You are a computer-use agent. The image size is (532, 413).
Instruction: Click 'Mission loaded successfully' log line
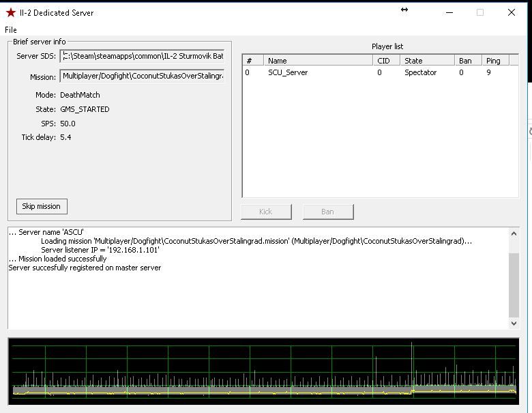pos(58,259)
